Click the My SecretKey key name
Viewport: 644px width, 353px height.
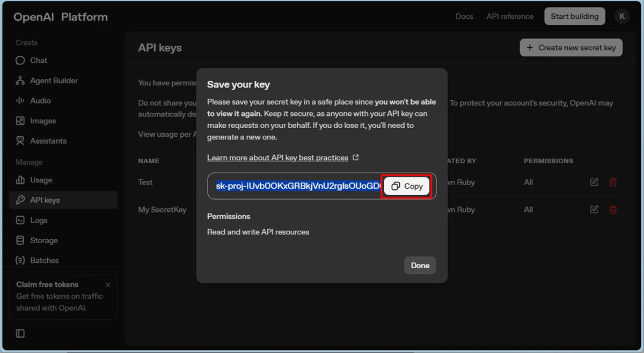pyautogui.click(x=163, y=210)
